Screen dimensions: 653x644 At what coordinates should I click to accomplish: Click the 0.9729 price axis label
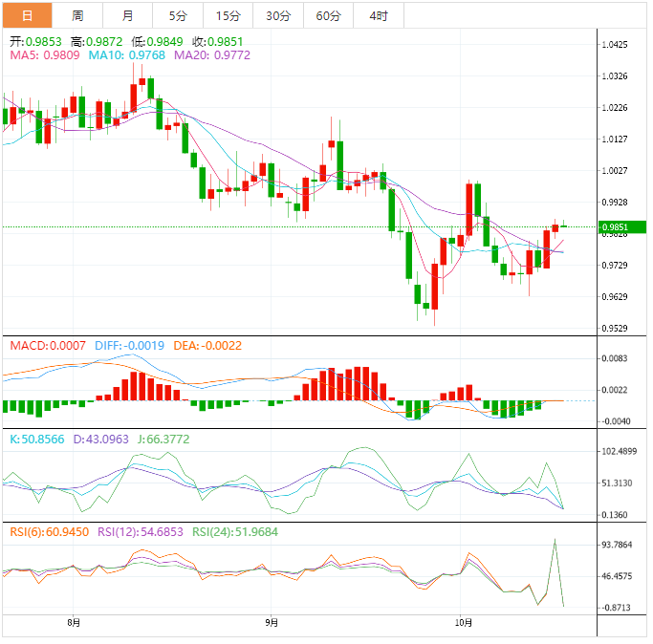pos(615,266)
